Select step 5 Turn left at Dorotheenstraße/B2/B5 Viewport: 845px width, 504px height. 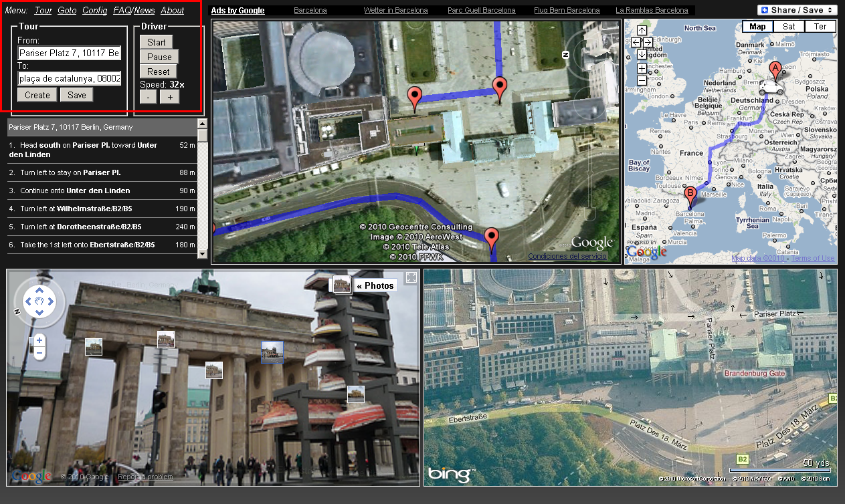[102, 227]
